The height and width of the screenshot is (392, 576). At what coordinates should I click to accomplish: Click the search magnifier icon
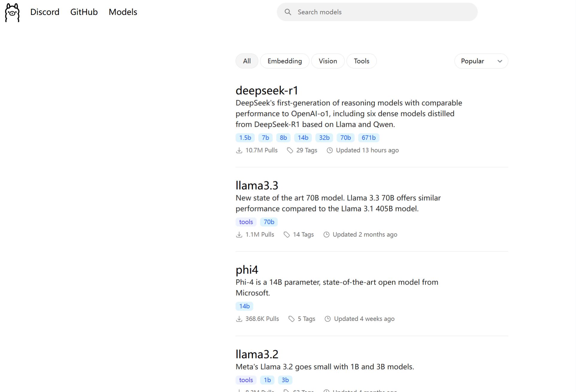pos(288,12)
